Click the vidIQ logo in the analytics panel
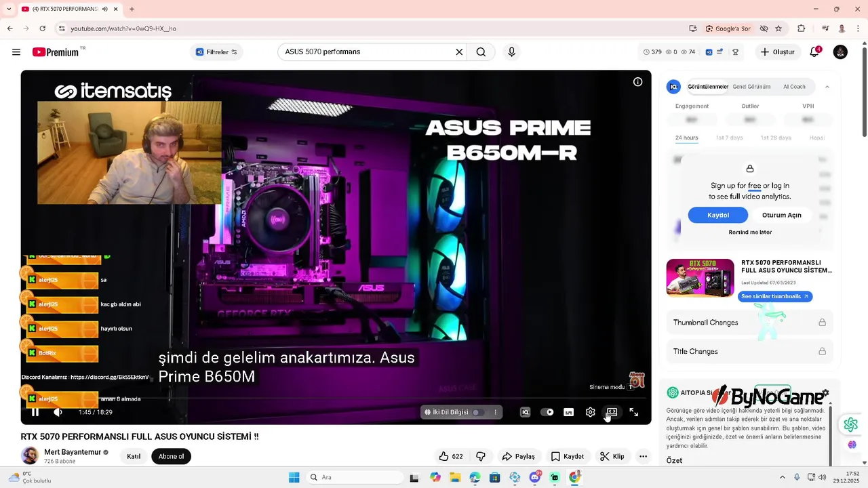 [673, 87]
